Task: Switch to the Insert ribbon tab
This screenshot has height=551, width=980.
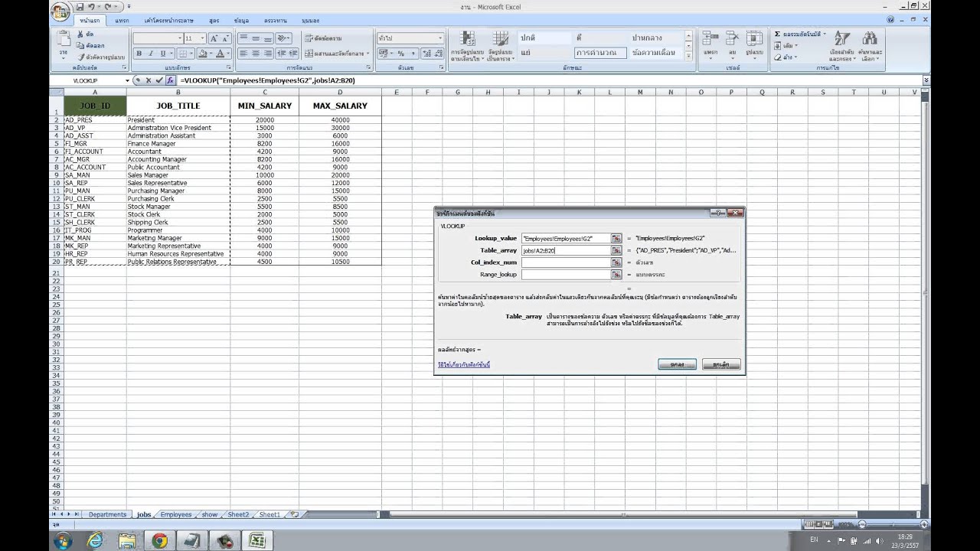Action: 122,21
